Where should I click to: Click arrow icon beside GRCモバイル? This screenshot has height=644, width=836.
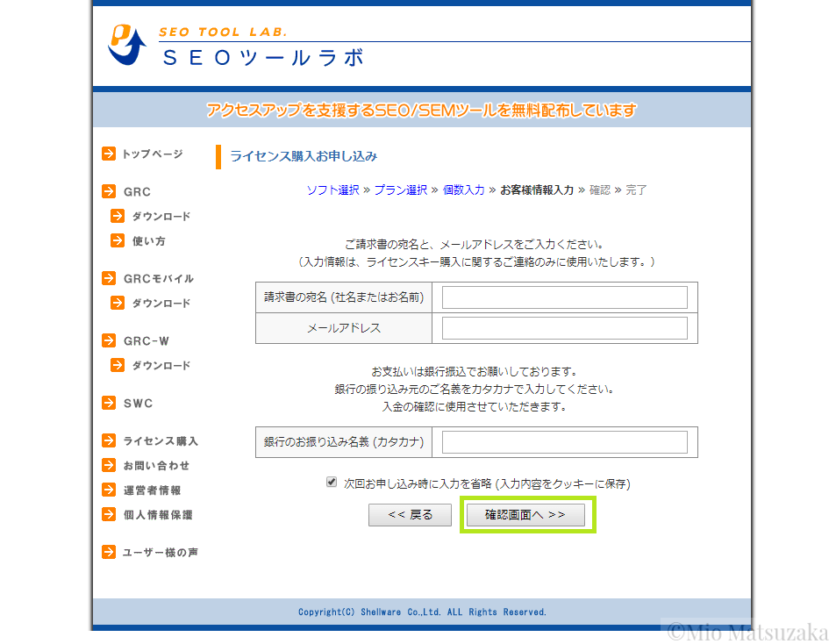(109, 278)
